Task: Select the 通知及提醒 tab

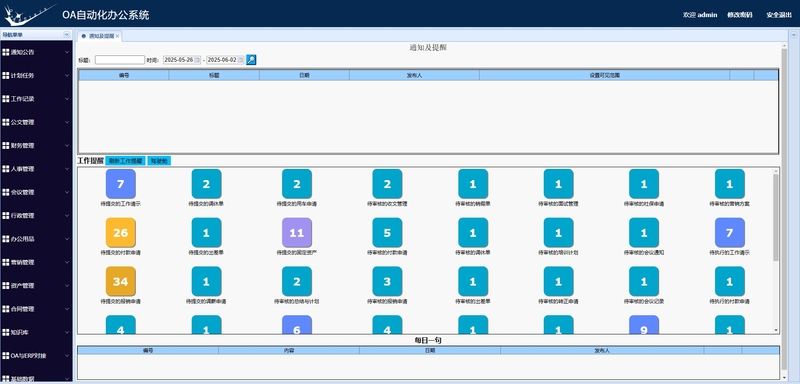Action: (x=100, y=36)
